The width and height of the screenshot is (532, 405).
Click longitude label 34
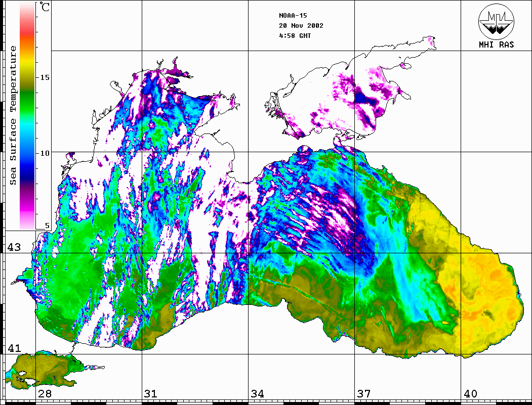pyautogui.click(x=257, y=393)
